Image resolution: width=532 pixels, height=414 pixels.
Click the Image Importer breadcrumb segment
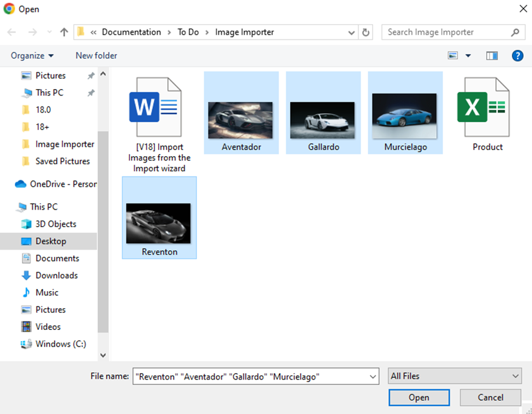click(244, 32)
